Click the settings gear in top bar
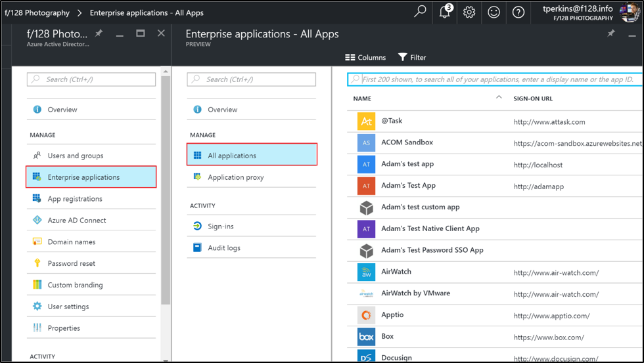The image size is (644, 363). [x=469, y=12]
